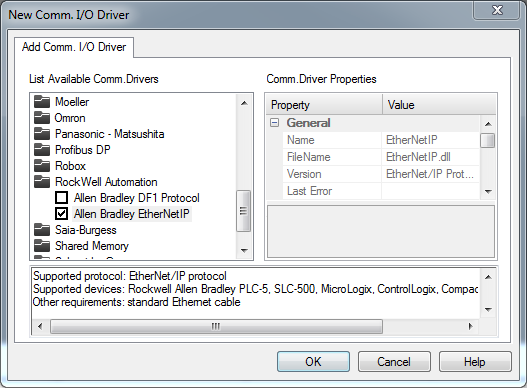Click the Saia-Burgess folder icon
The width and height of the screenshot is (527, 388).
pyautogui.click(x=42, y=230)
